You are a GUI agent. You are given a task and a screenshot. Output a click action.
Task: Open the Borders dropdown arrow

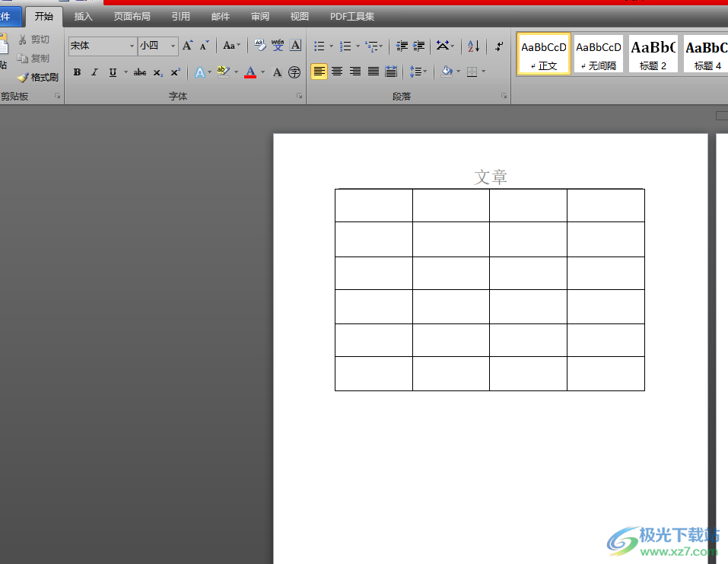[483, 71]
